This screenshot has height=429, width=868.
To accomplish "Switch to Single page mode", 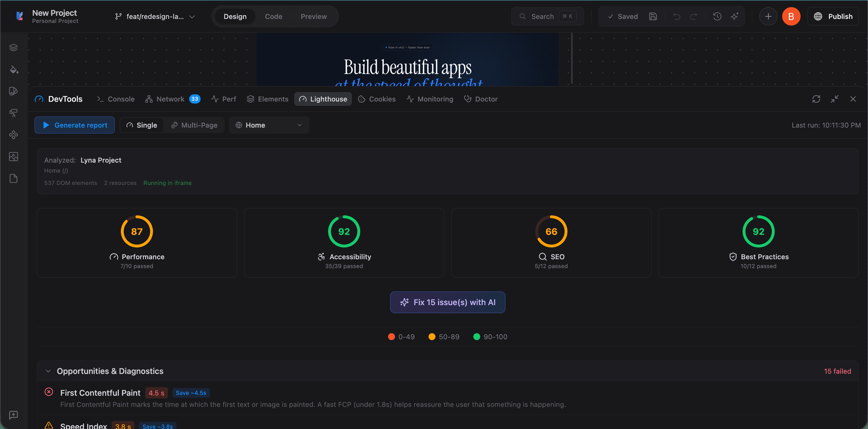I will 142,125.
